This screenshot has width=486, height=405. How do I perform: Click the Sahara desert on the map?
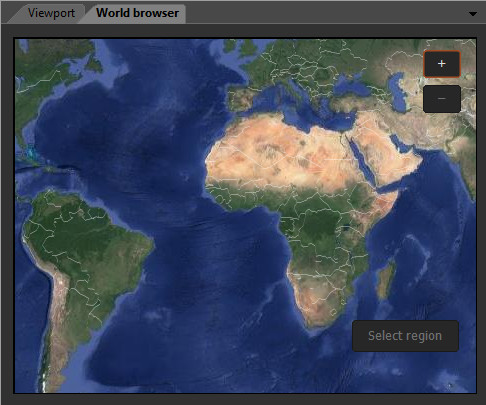(x=280, y=152)
